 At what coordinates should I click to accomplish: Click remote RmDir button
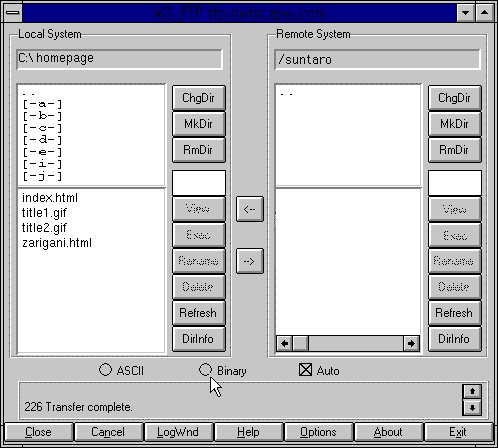455,150
